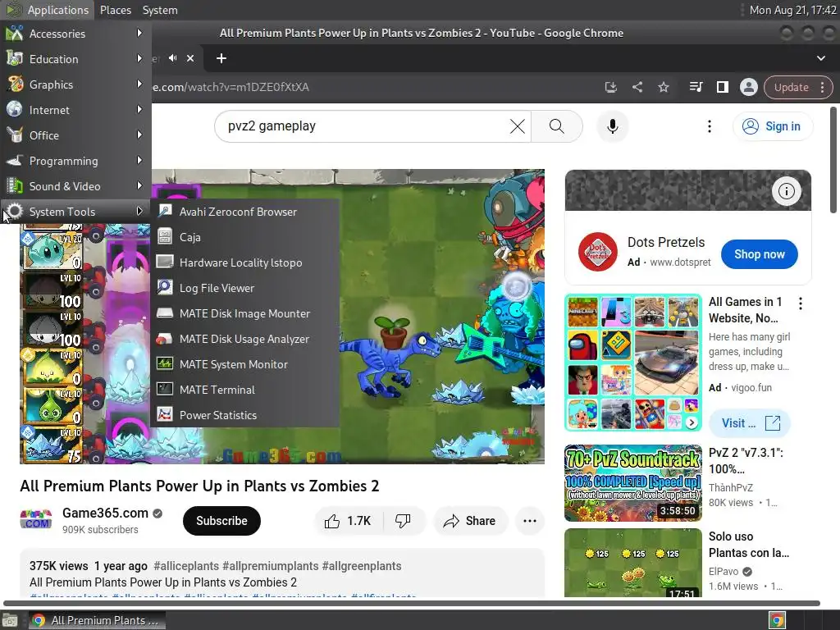Open the 70+ PvZ Soundtrack video thumbnail
The height and width of the screenshot is (630, 840).
coord(632,482)
